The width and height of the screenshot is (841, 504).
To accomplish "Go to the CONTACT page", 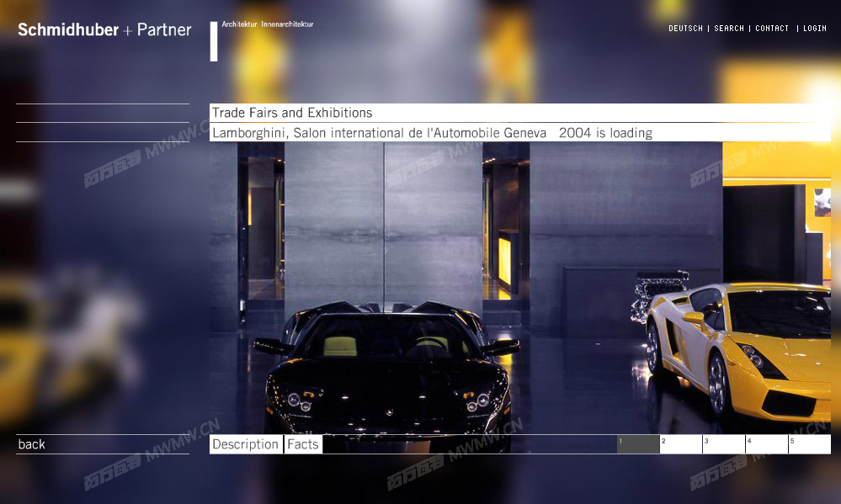I will 772,29.
